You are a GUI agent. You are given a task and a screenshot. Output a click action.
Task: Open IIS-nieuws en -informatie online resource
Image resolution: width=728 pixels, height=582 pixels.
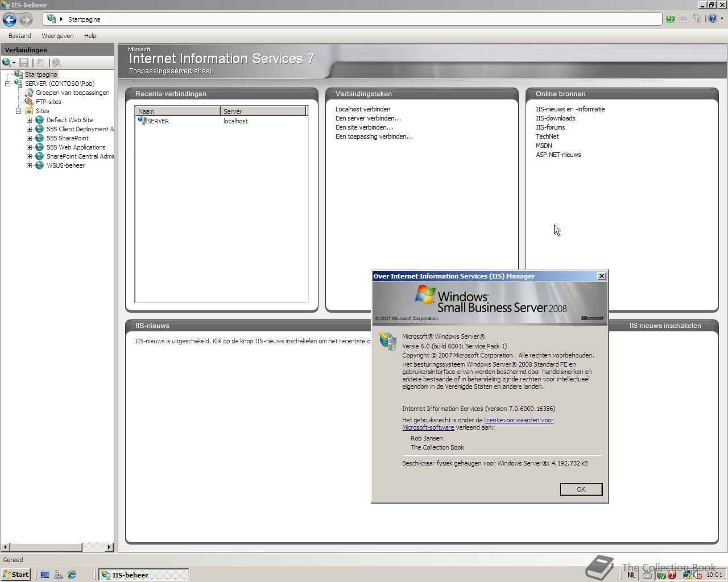(570, 109)
